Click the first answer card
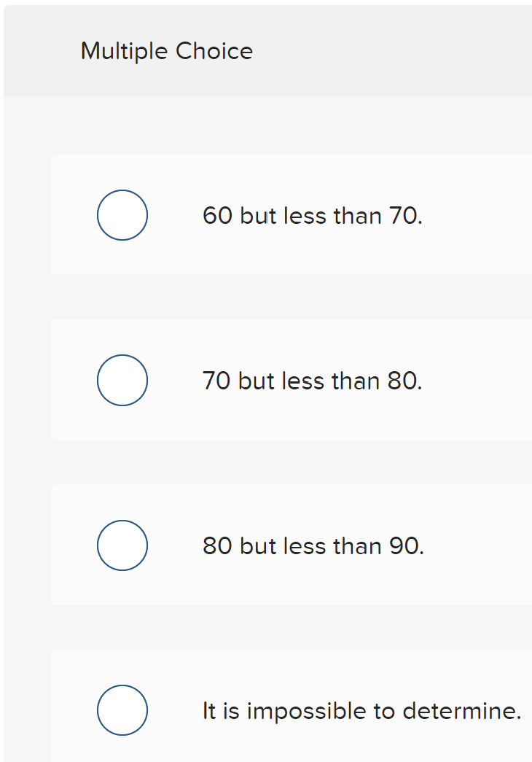This screenshot has width=532, height=762. coord(292,215)
